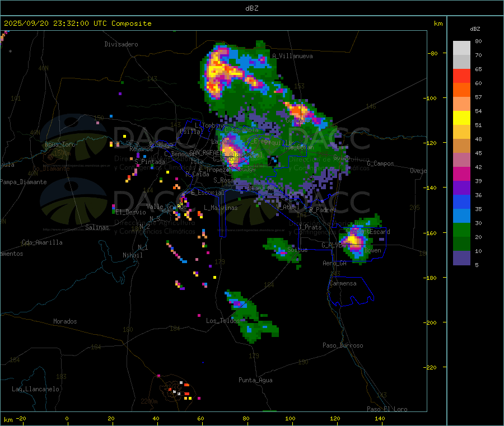Click the 'dBZ' title at top center
Image resolution: width=504 pixels, height=426 pixels.
point(251,8)
